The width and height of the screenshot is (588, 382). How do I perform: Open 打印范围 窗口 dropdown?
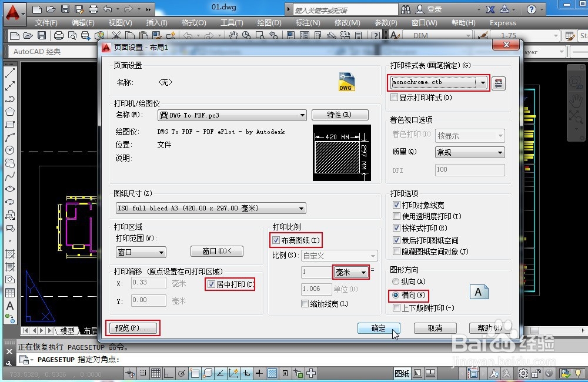[141, 252]
